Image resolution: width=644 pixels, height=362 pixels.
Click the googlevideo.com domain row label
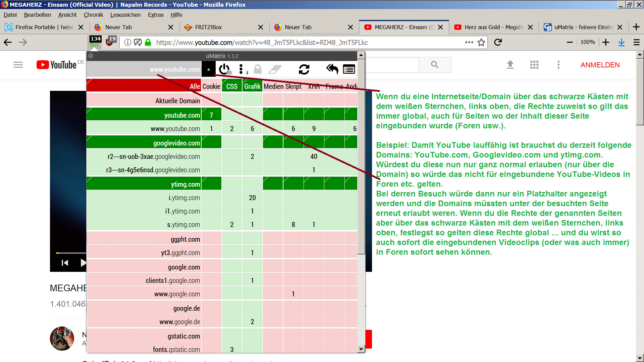point(176,143)
